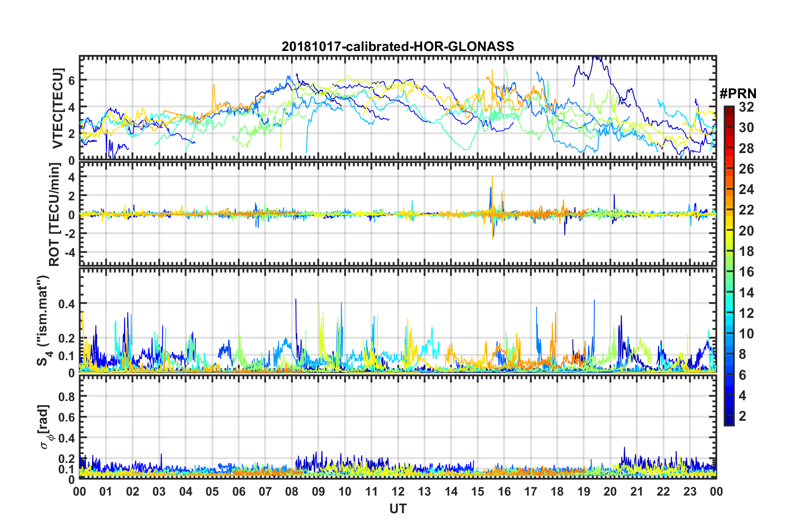The width and height of the screenshot is (796, 532).
Task: Click sigma phi y-axis tick label 0.6
Action: (67, 417)
